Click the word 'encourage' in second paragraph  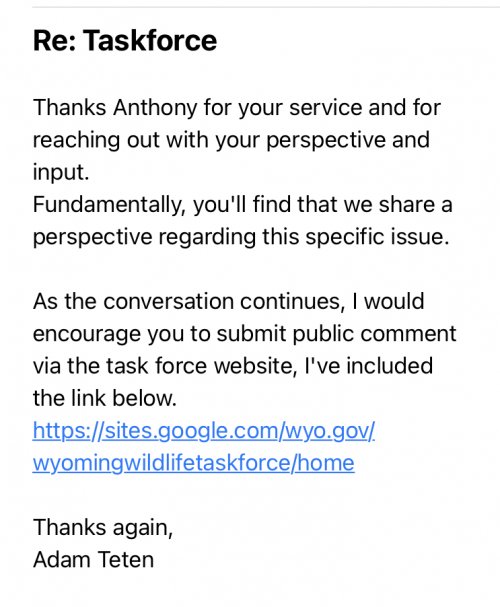pyautogui.click(x=87, y=334)
